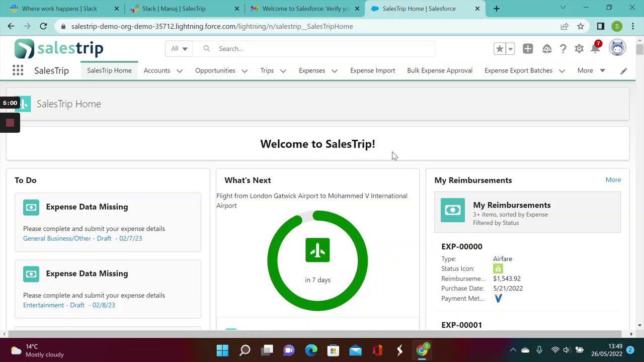Image resolution: width=644 pixels, height=362 pixels.
Task: Open the Bulk Expense Approval tab
Action: [x=440, y=70]
